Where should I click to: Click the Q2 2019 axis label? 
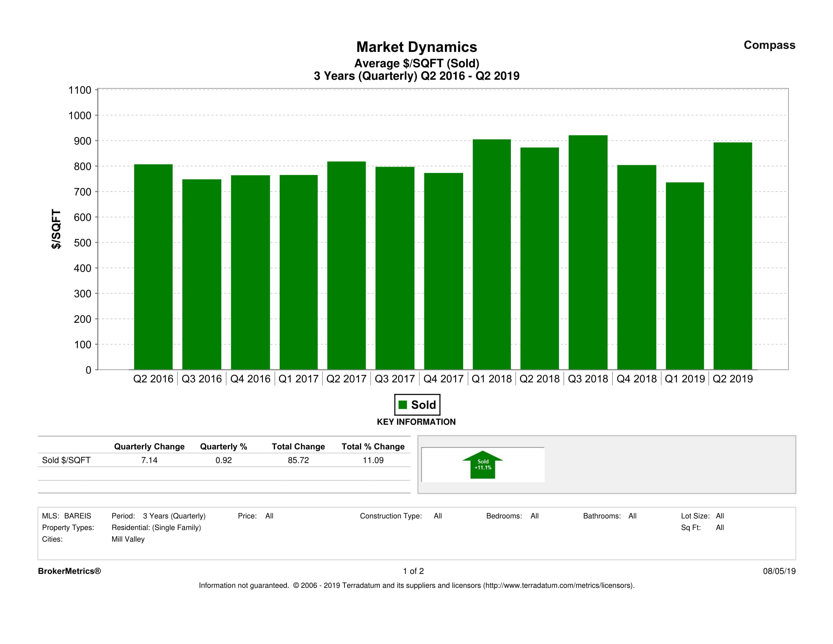[x=732, y=378]
